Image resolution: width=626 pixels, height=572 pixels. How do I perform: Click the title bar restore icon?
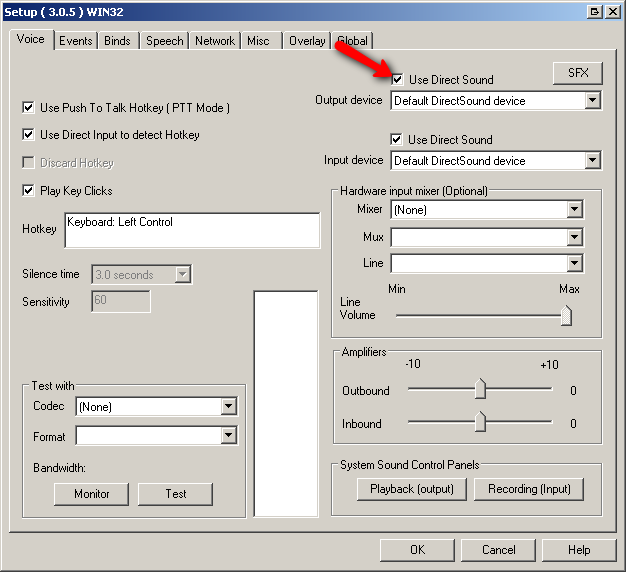[595, 12]
